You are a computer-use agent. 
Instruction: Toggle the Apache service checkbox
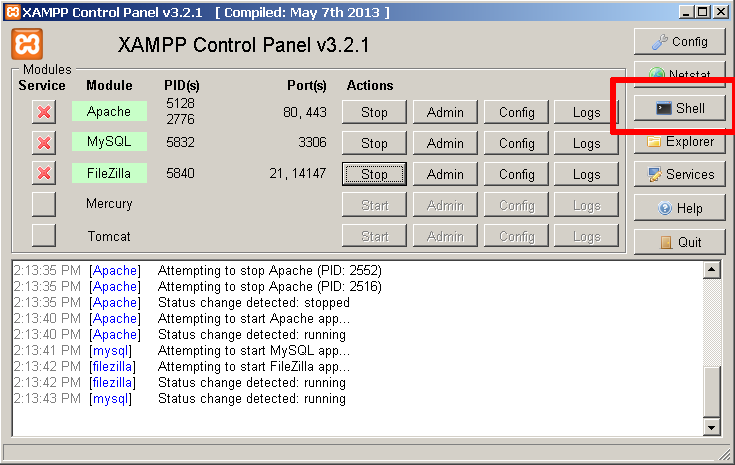pyautogui.click(x=44, y=112)
